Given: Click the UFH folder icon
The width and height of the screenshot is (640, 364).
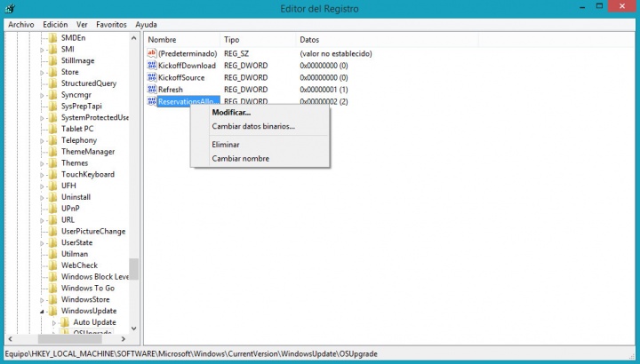Looking at the screenshot, I should (x=53, y=186).
